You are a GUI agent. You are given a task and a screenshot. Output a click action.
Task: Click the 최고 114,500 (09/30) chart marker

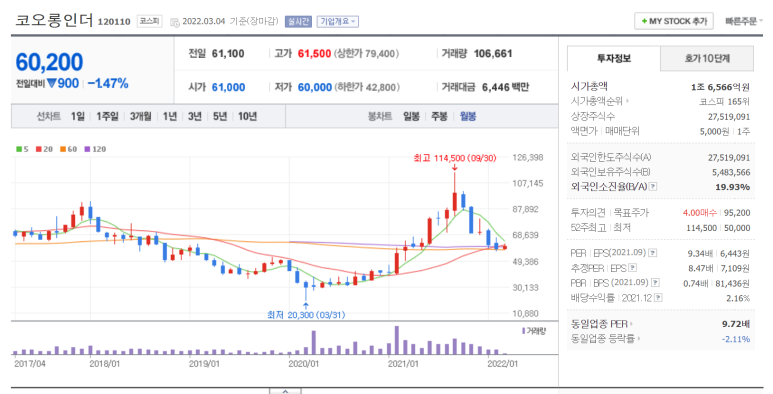(455, 158)
